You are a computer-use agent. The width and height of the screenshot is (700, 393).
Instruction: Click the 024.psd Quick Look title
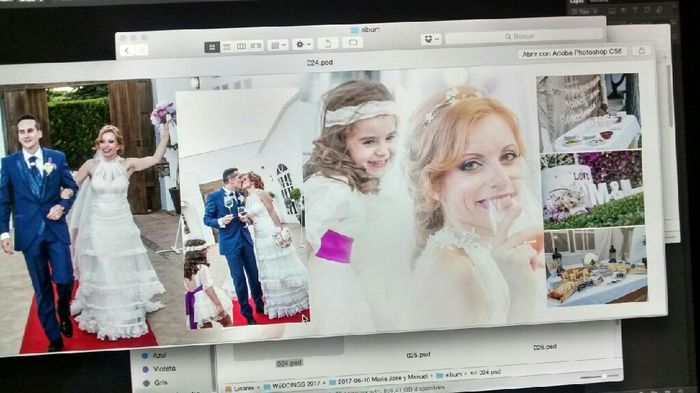point(320,63)
